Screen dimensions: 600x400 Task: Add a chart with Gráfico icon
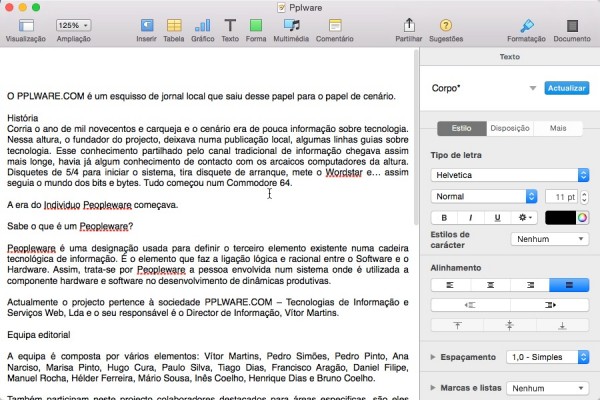point(202,26)
